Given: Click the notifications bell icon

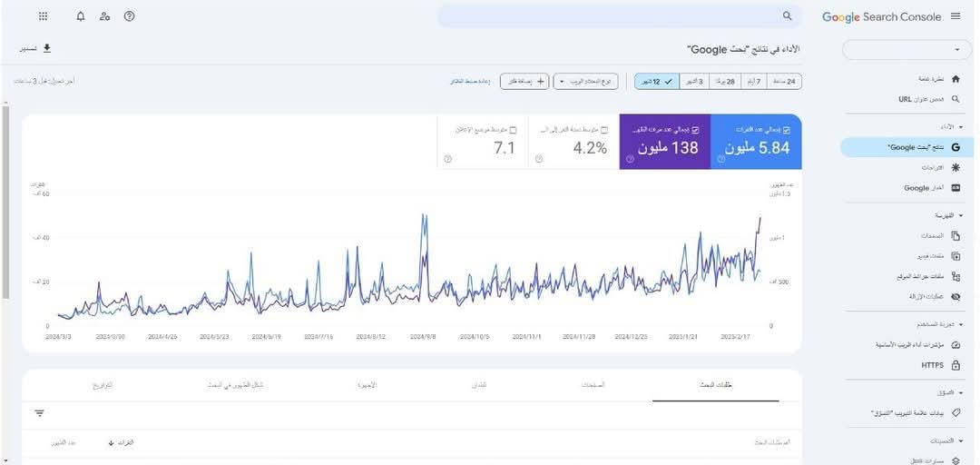Looking at the screenshot, I should click(81, 16).
